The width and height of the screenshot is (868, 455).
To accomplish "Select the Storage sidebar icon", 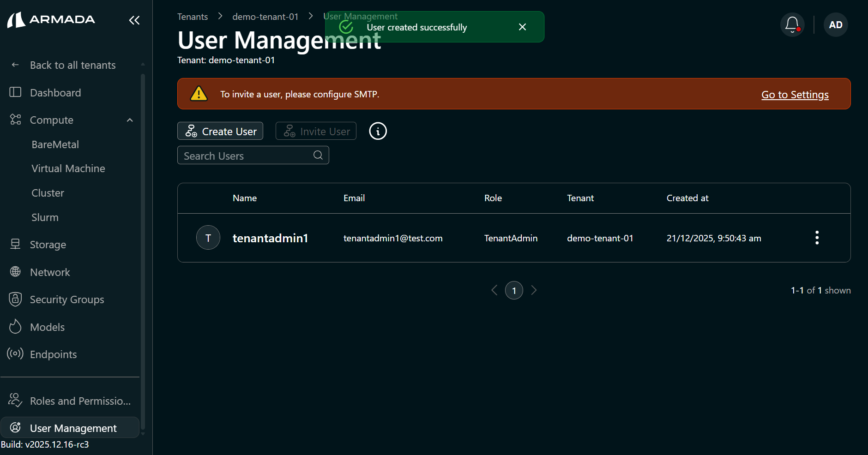I will pyautogui.click(x=15, y=244).
